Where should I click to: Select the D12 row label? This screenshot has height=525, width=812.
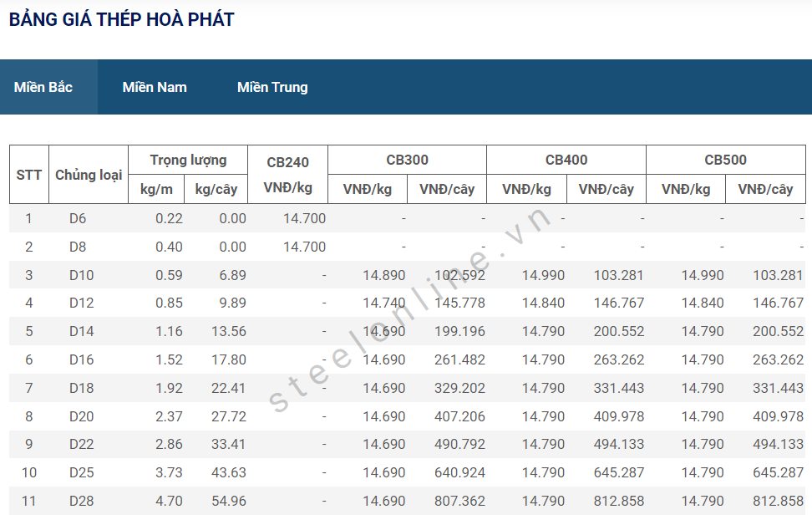click(x=81, y=303)
